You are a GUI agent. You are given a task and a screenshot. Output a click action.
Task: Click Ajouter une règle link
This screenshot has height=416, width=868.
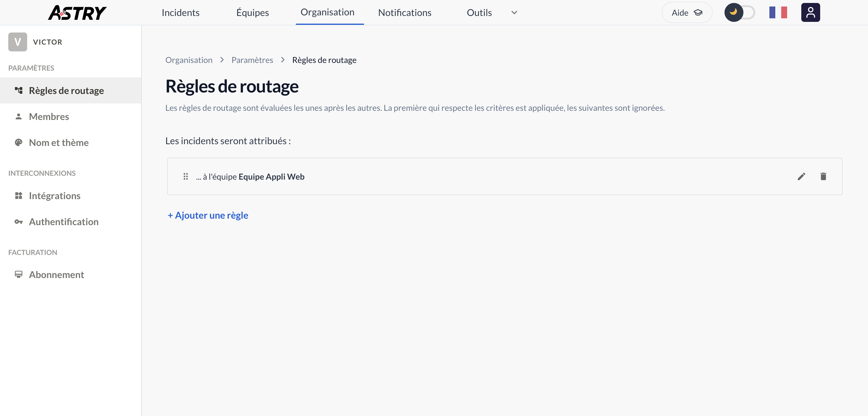point(208,215)
